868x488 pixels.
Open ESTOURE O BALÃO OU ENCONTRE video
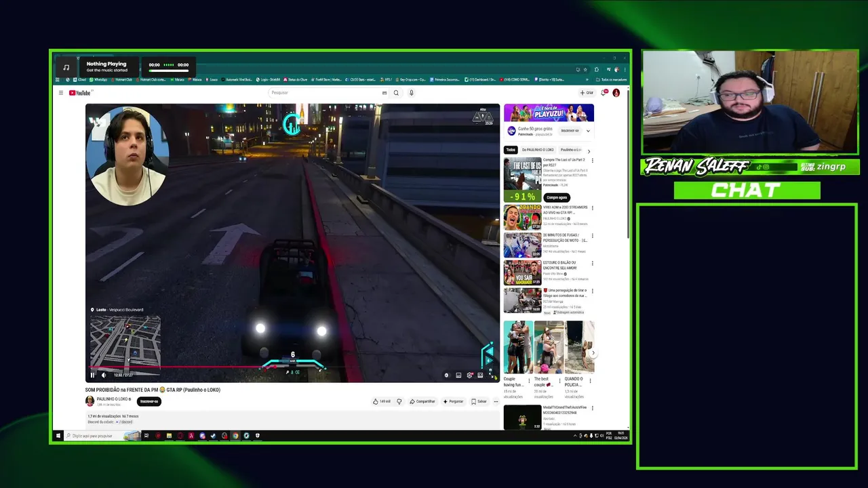(522, 272)
